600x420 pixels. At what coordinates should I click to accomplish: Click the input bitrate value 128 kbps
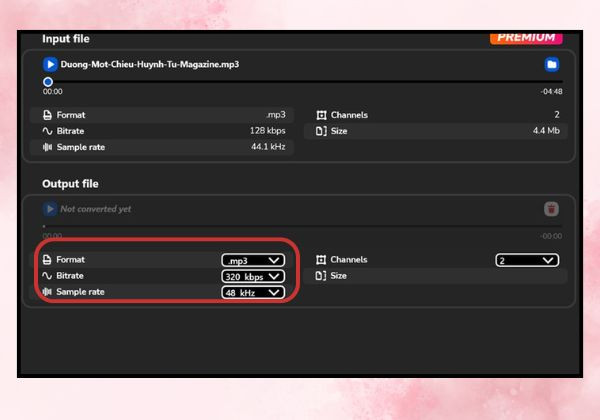[267, 130]
